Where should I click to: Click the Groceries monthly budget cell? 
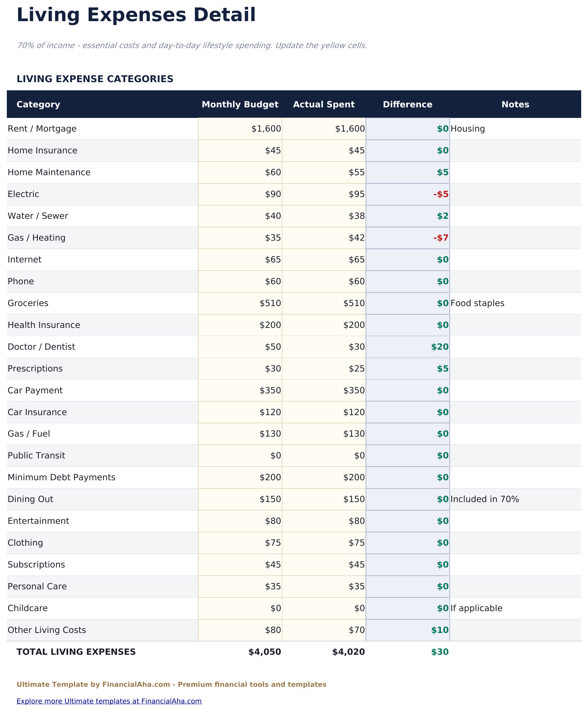(x=240, y=303)
